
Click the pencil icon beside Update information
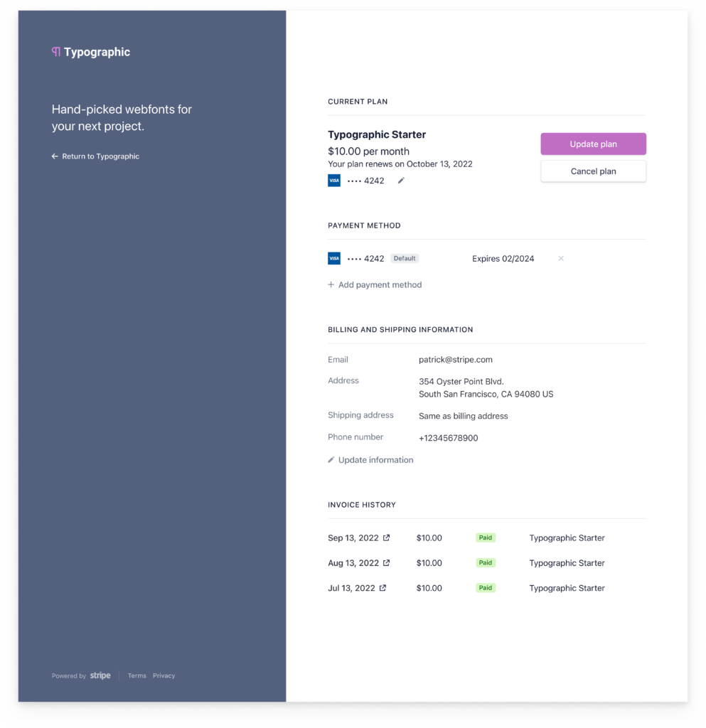(331, 460)
